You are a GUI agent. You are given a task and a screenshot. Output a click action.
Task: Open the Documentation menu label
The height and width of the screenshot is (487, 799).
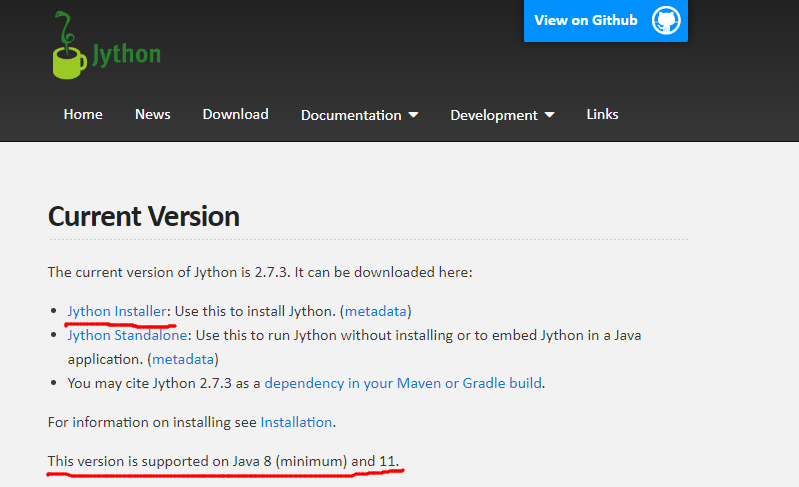point(351,115)
